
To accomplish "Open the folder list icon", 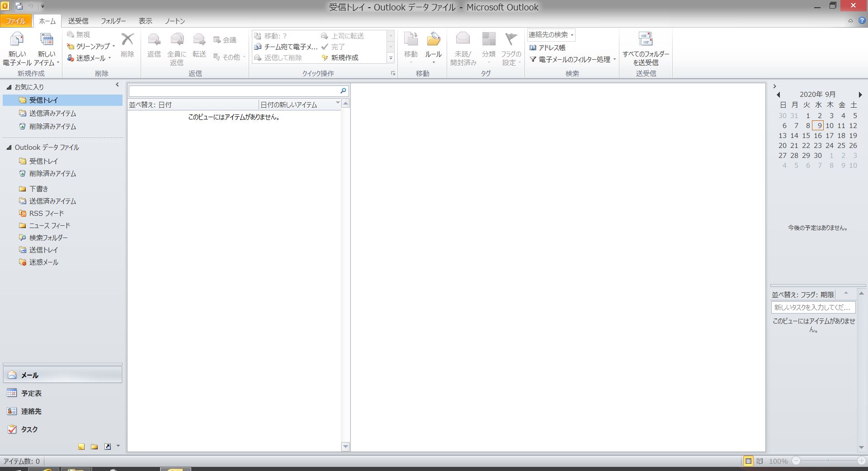I will pyautogui.click(x=94, y=447).
